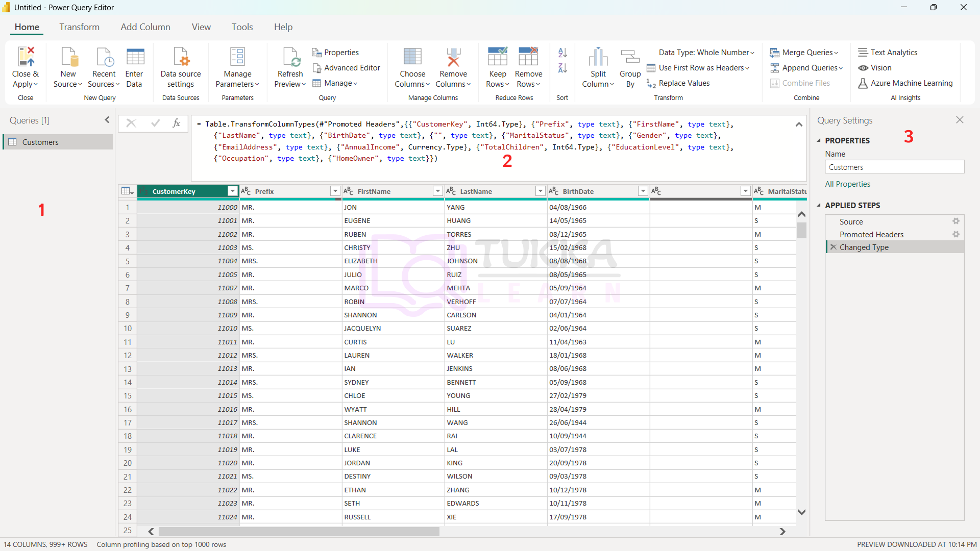Image resolution: width=980 pixels, height=551 pixels.
Task: Click the Choose Columns icon
Action: [412, 57]
